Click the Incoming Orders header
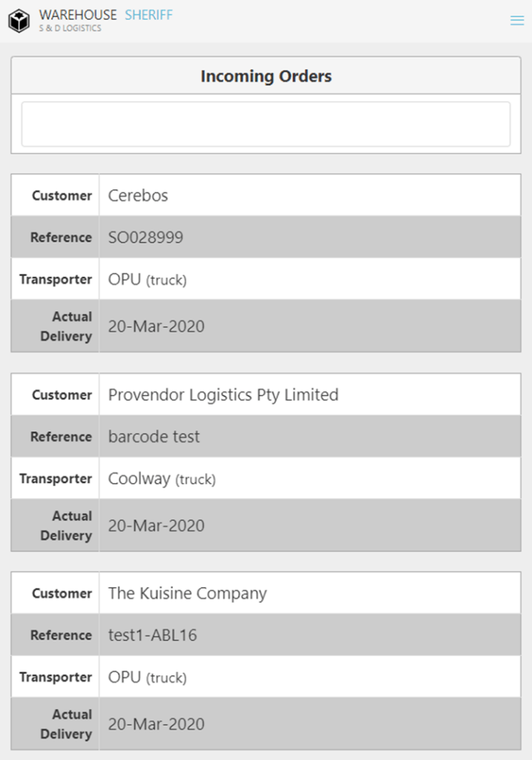 (x=266, y=76)
